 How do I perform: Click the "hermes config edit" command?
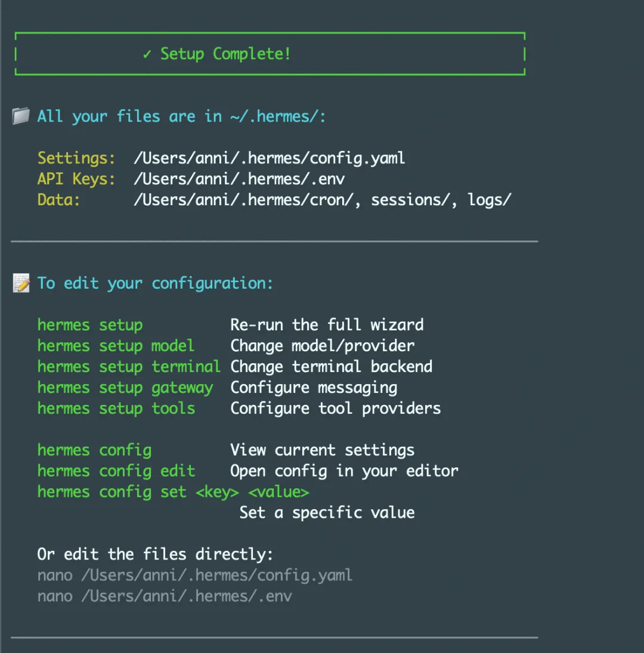116,471
